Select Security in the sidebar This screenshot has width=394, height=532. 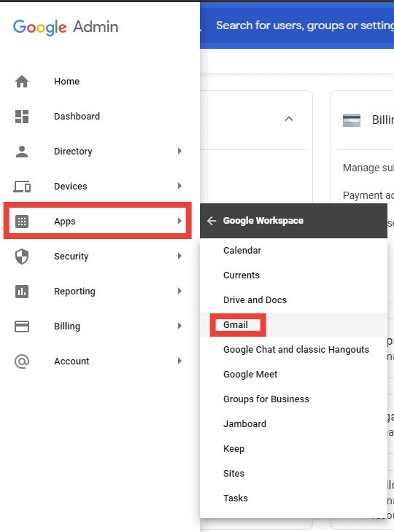pos(71,256)
